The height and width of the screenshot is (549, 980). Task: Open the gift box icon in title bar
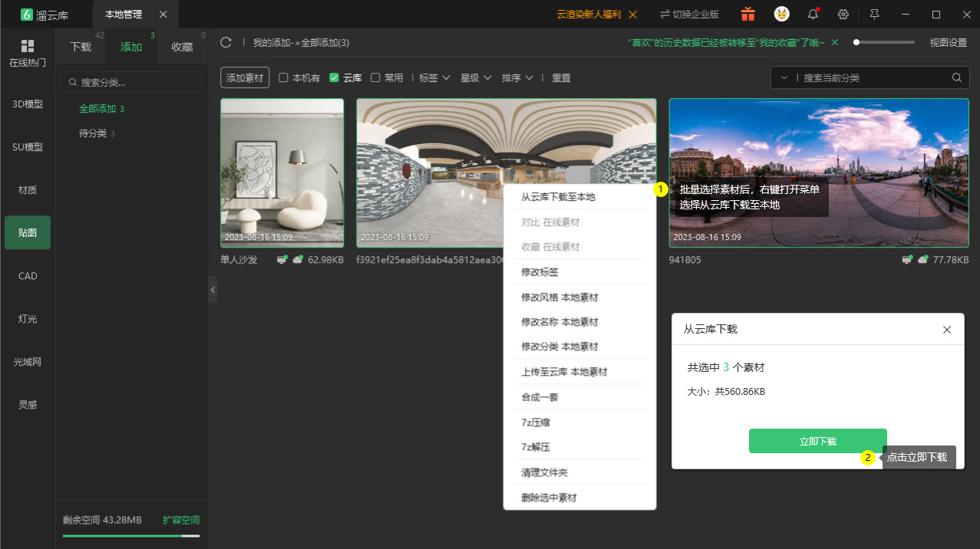(747, 14)
